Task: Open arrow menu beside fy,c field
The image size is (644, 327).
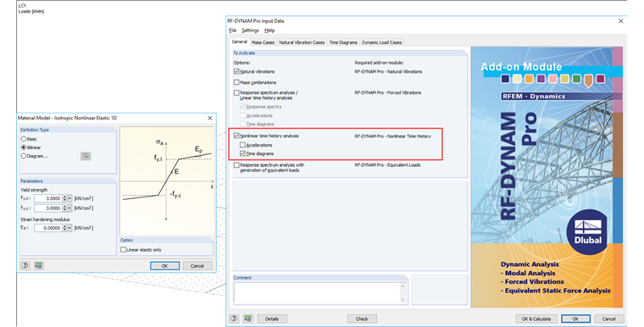Action: (69, 208)
